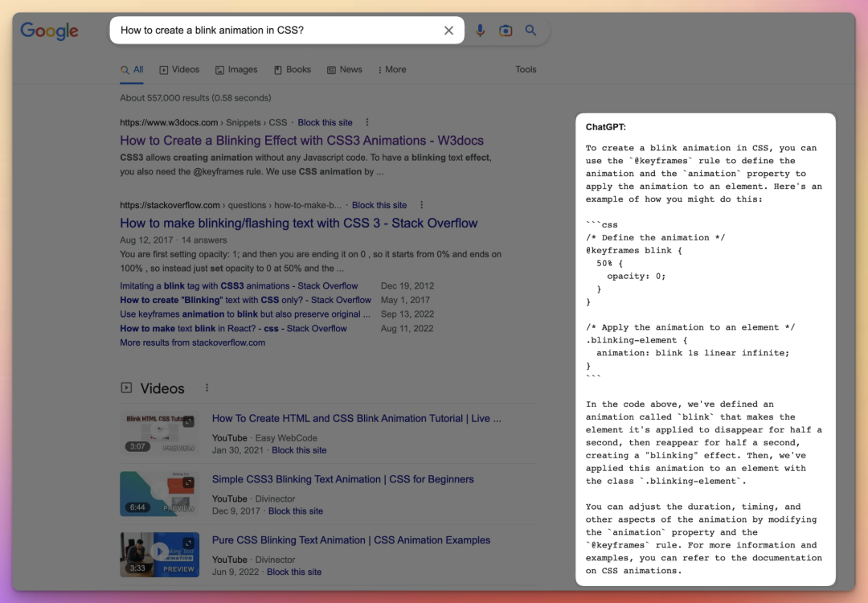Viewport: 868px width, 603px height.
Task: Click the '.blinking-element {' code line
Action: (637, 340)
